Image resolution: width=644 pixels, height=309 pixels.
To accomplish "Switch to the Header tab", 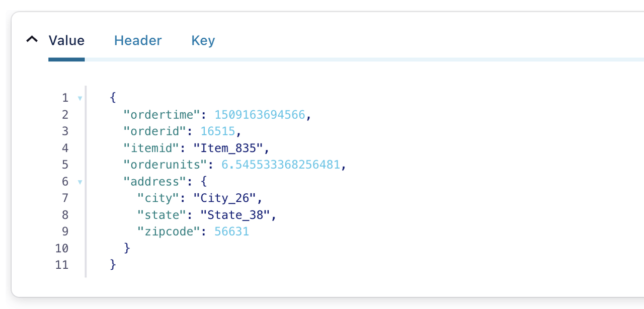I will click(138, 40).
